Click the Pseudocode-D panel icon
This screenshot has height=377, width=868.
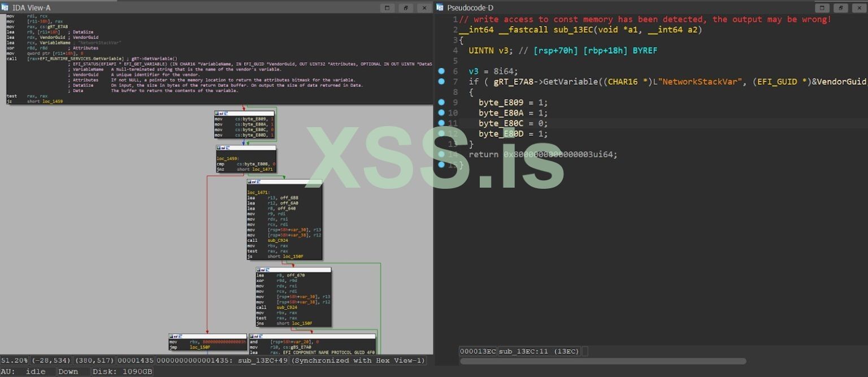tap(439, 7)
